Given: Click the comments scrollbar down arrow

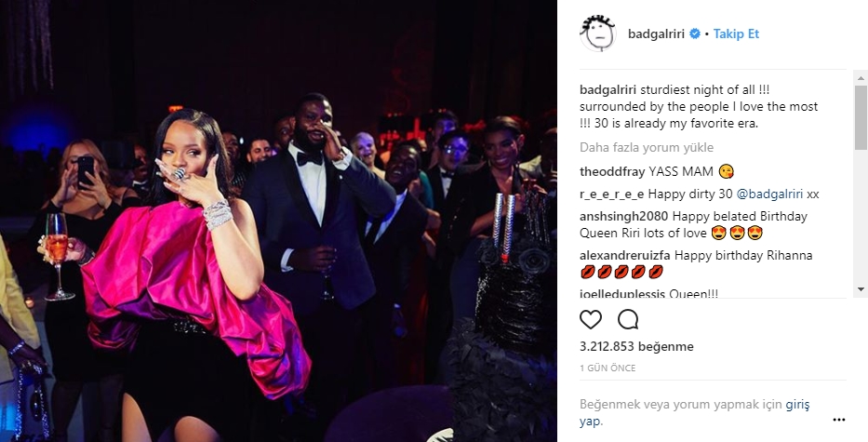Looking at the screenshot, I should click(x=861, y=289).
